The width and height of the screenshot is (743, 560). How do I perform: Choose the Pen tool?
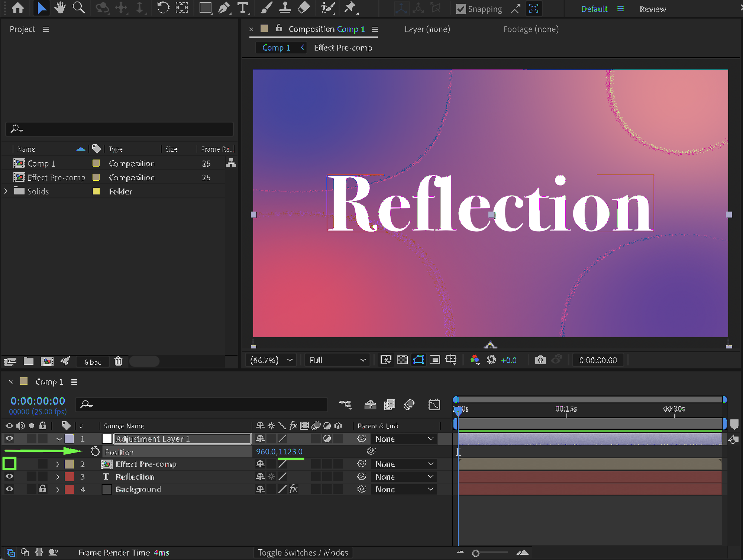224,8
